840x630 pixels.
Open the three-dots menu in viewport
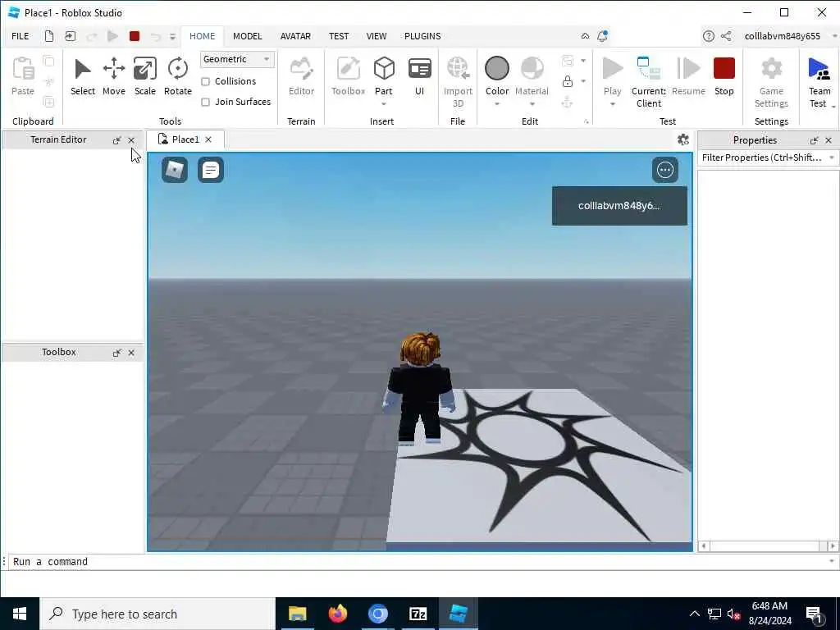pos(664,170)
